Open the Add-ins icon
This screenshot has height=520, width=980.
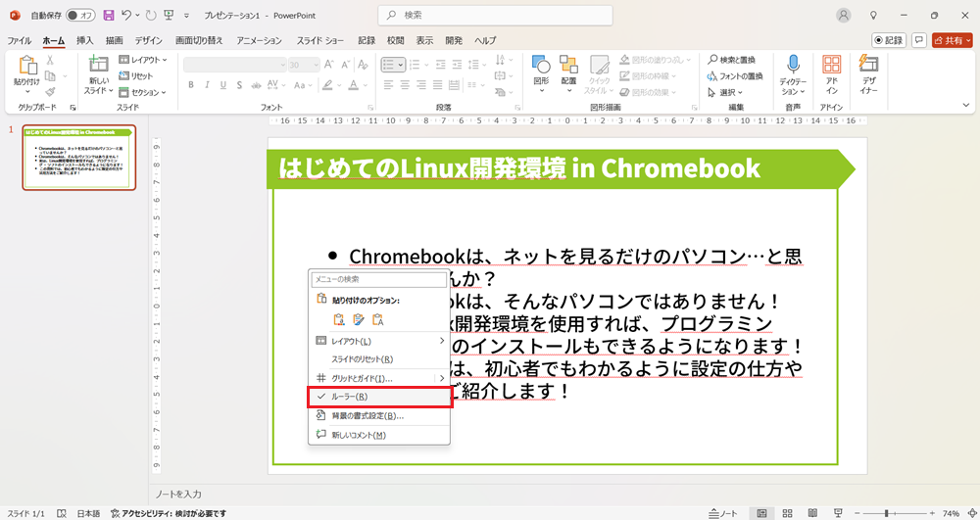coord(832,73)
